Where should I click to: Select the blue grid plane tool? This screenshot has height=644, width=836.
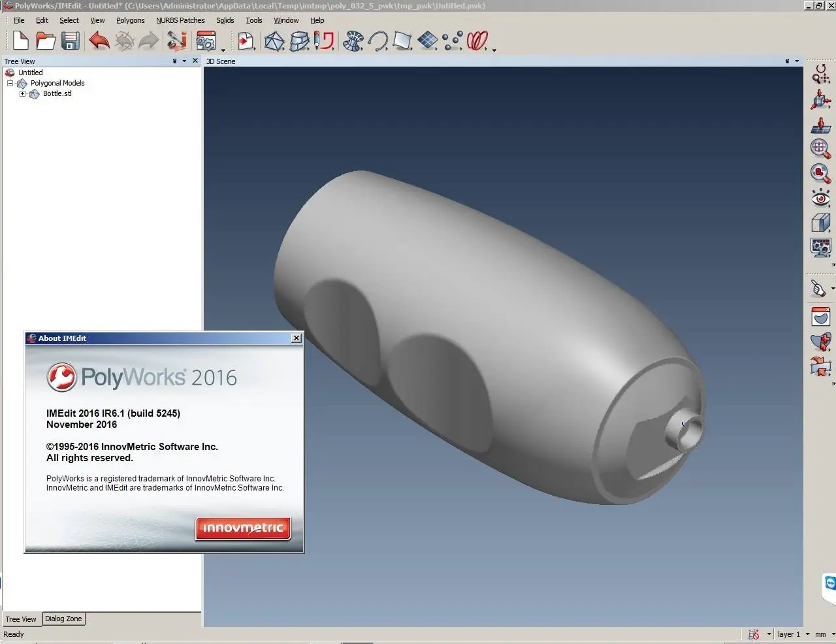click(x=428, y=41)
